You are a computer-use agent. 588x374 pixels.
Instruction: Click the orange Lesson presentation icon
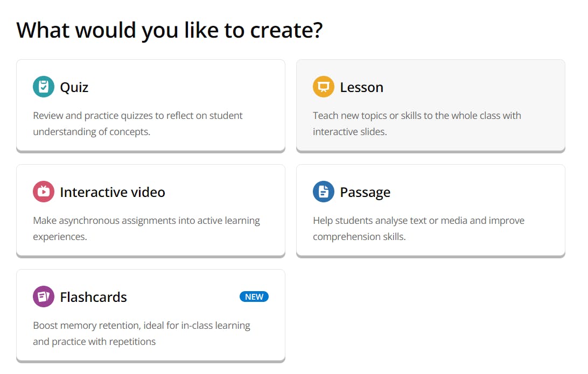tap(324, 87)
